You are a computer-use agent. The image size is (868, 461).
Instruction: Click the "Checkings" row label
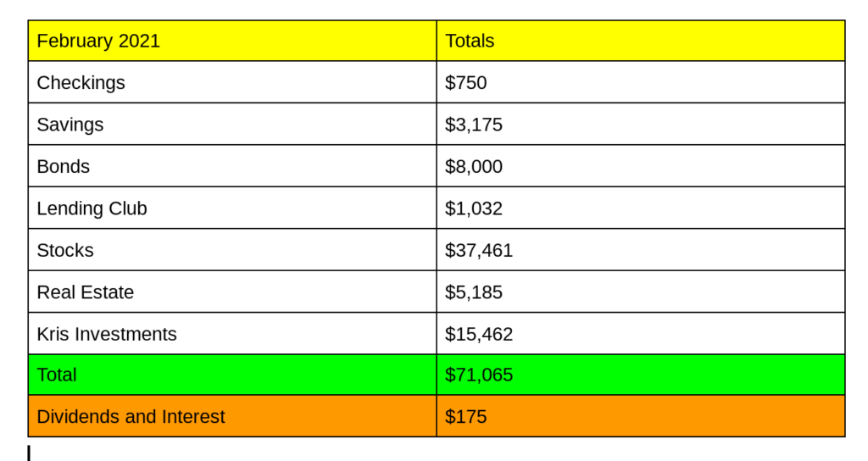(81, 82)
